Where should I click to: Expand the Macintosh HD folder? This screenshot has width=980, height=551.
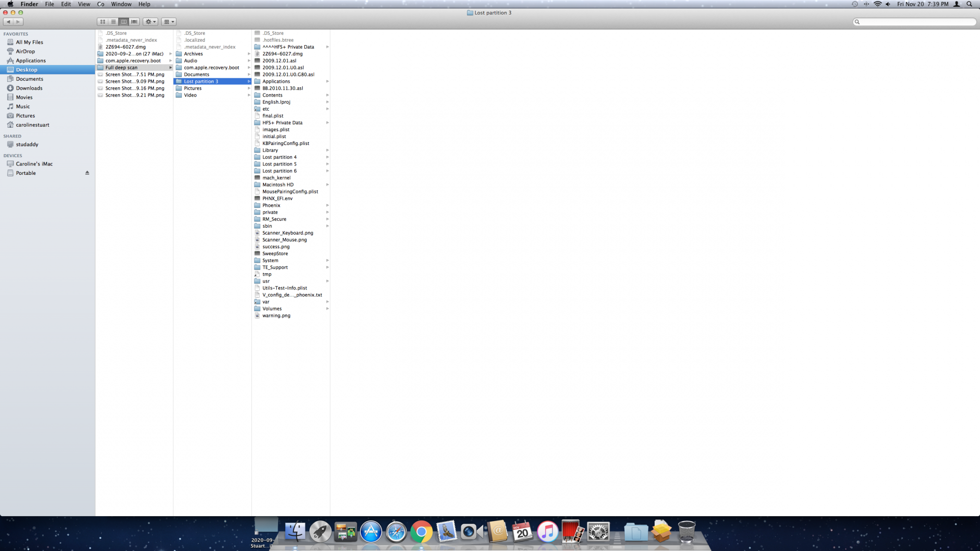click(278, 185)
